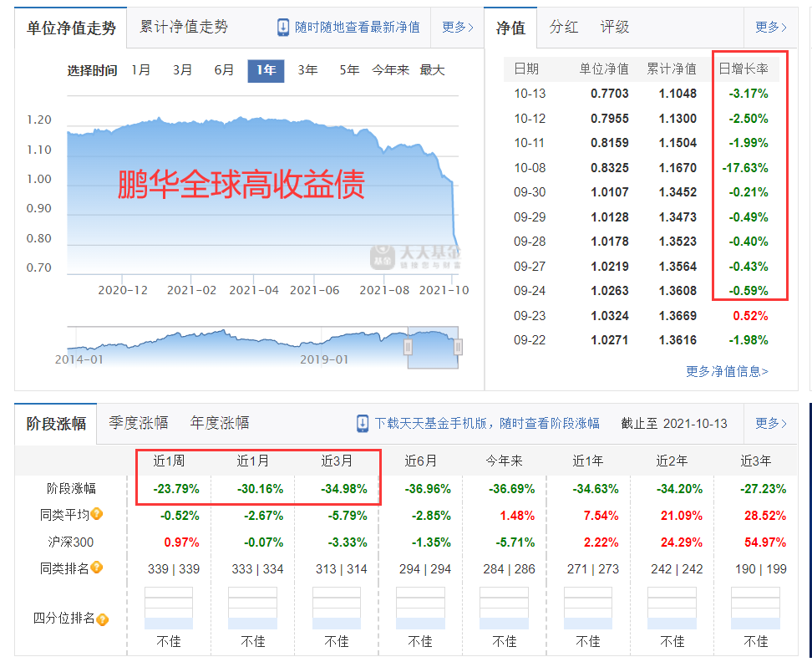Open the 更多净值信息 link
This screenshot has width=812, height=662.
point(727,371)
